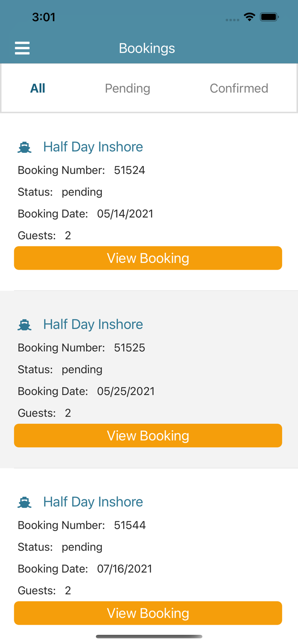Open the Bookings title bar
298x644 pixels.
[147, 48]
